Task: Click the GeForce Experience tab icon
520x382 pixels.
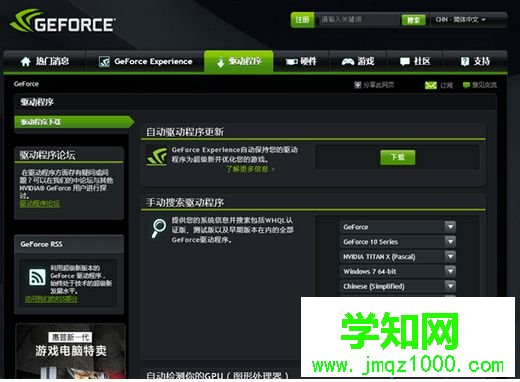Action: click(x=104, y=62)
